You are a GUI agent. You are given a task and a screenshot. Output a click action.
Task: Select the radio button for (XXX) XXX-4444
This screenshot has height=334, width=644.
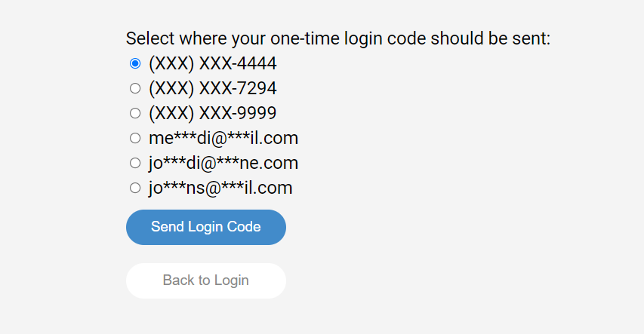point(135,63)
